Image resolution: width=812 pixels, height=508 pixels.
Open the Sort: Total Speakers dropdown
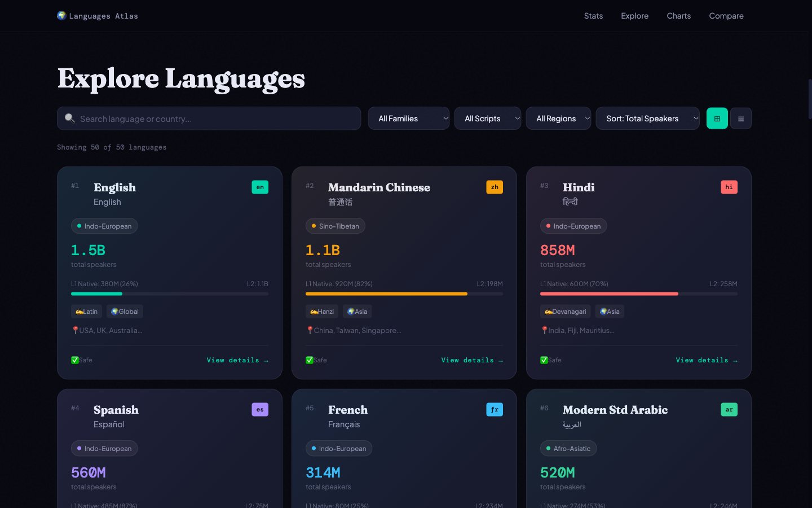[648, 119]
